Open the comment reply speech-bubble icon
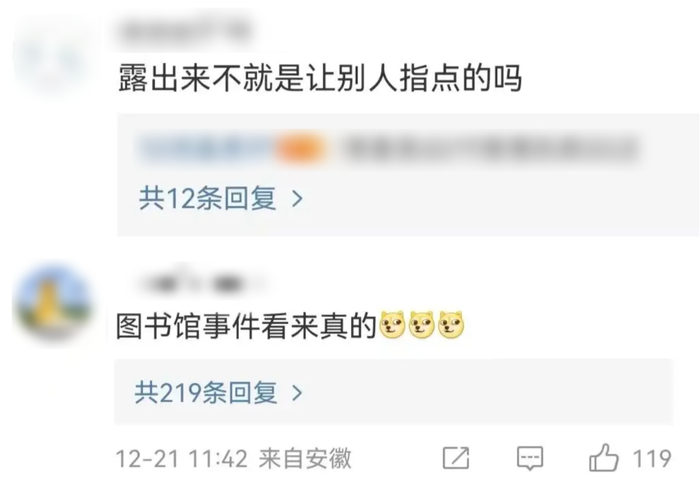 [530, 458]
